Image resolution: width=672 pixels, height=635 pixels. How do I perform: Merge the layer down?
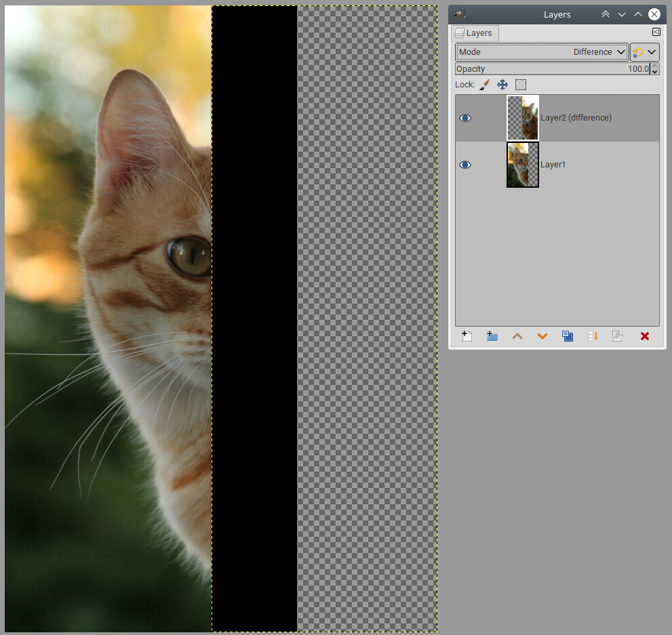coord(593,336)
